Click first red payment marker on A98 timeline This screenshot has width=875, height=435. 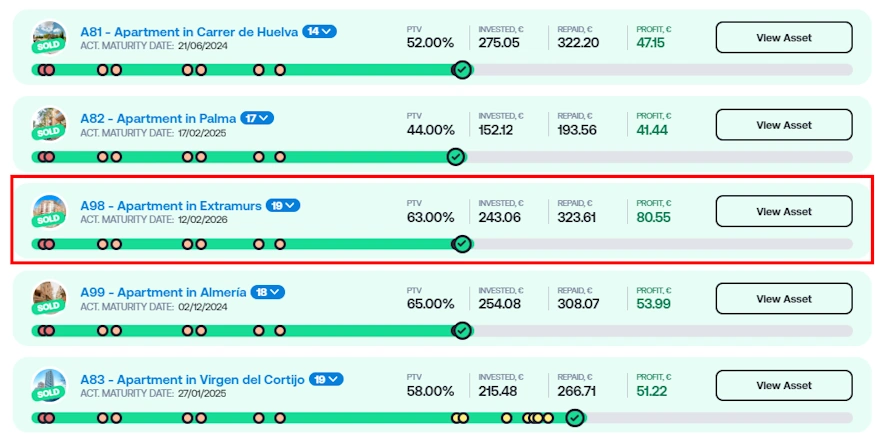pyautogui.click(x=41, y=244)
